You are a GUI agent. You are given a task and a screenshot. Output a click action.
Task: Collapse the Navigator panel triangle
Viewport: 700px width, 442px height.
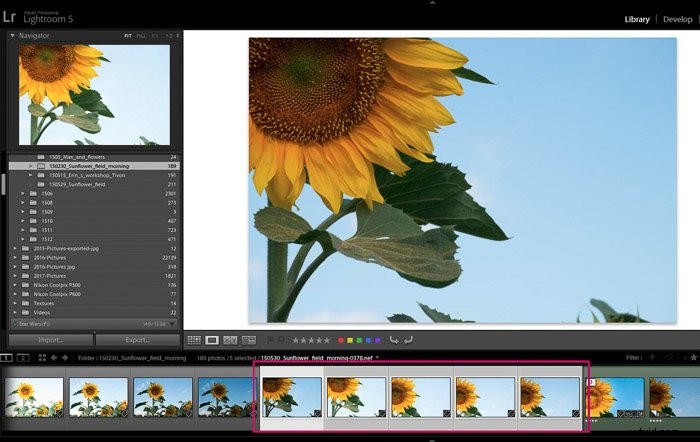pos(12,35)
